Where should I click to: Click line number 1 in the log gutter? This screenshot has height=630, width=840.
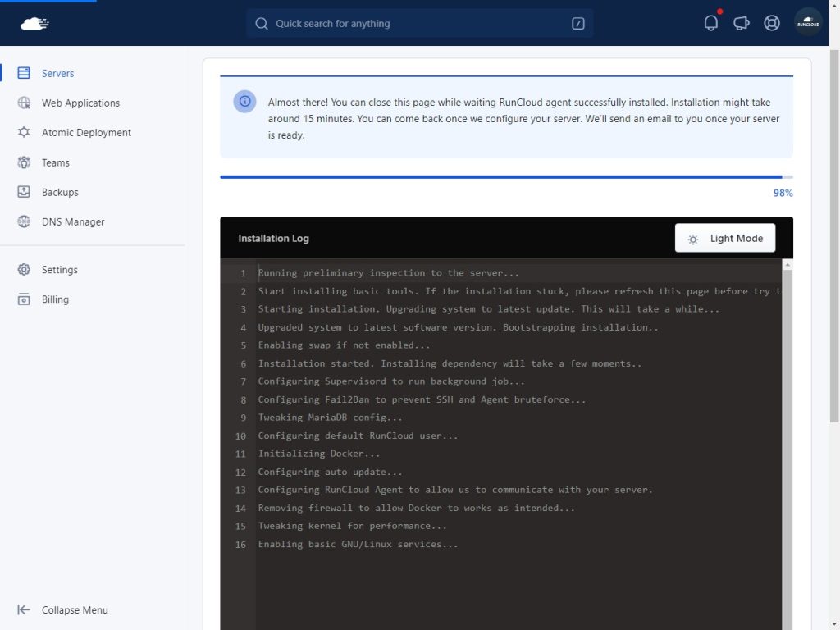(243, 273)
